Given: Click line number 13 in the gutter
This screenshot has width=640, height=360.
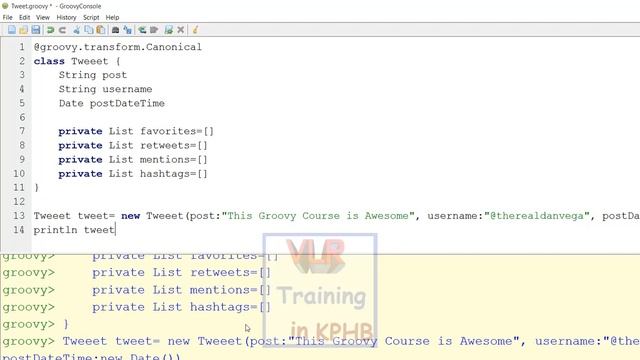Looking at the screenshot, I should click(x=19, y=216).
